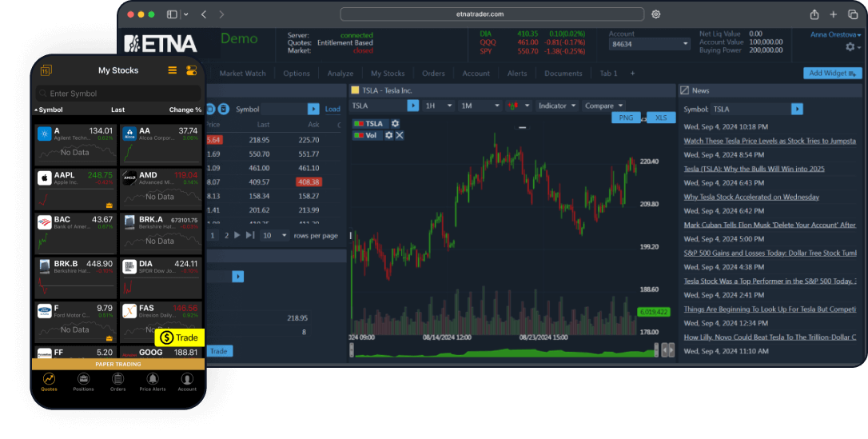Open the Indicator dropdown
Image resolution: width=868 pixels, height=439 pixels.
click(557, 106)
